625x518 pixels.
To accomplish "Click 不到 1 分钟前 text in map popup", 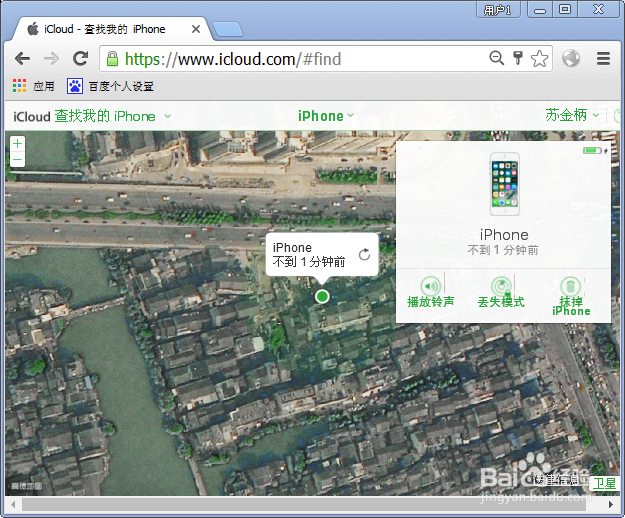I will click(309, 262).
